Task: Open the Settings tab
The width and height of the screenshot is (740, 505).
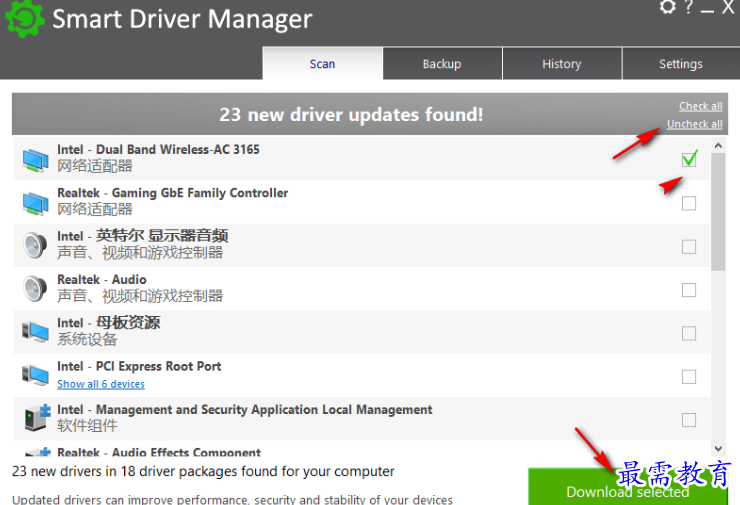Action: click(681, 64)
